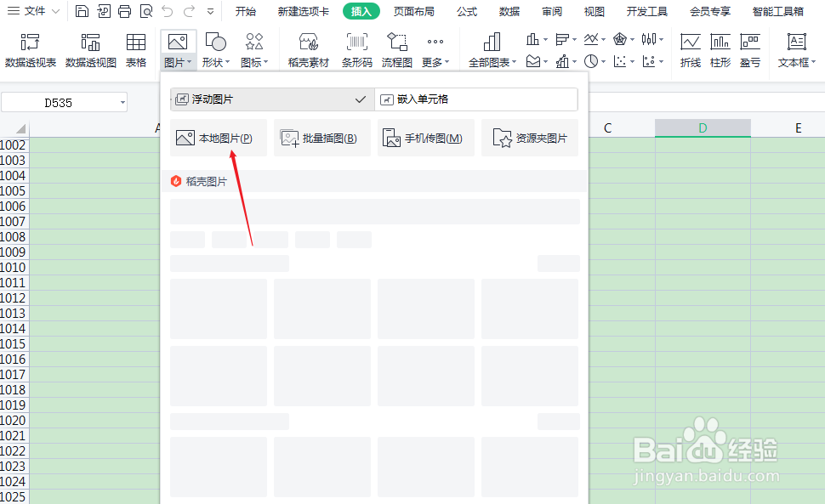This screenshot has width=825, height=504.
Task: Expand the stock chart type dropdown
Action: click(x=662, y=39)
